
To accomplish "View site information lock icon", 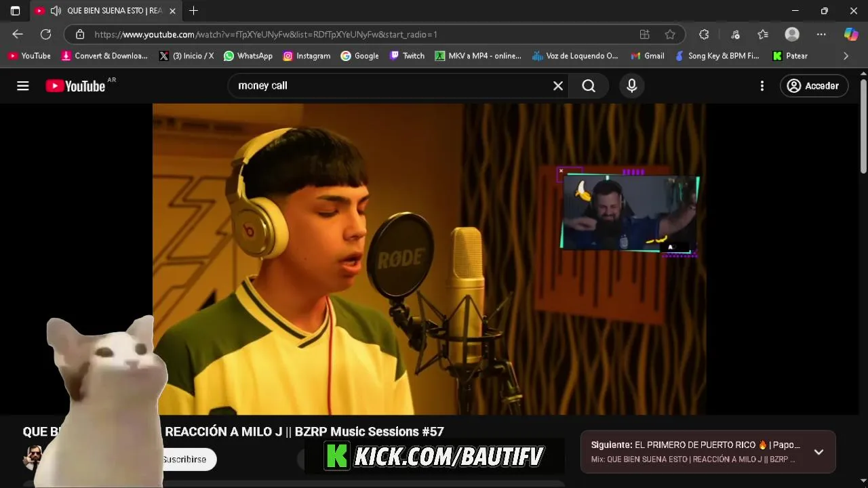I will click(x=80, y=34).
